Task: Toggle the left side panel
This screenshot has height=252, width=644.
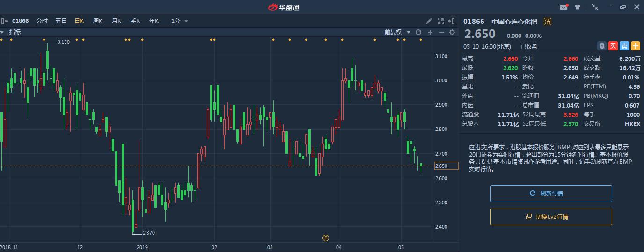Action: coord(4,21)
